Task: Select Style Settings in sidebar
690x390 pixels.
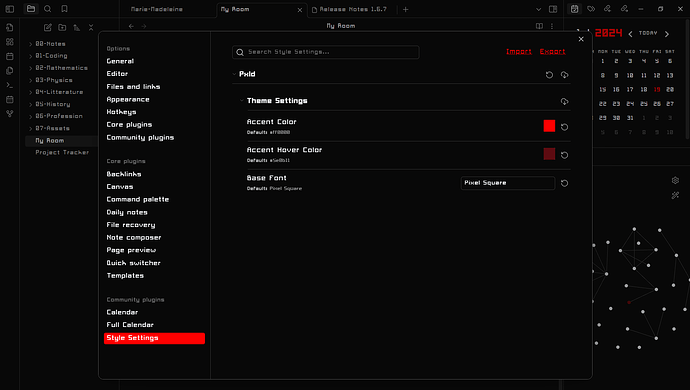Action: pos(154,338)
